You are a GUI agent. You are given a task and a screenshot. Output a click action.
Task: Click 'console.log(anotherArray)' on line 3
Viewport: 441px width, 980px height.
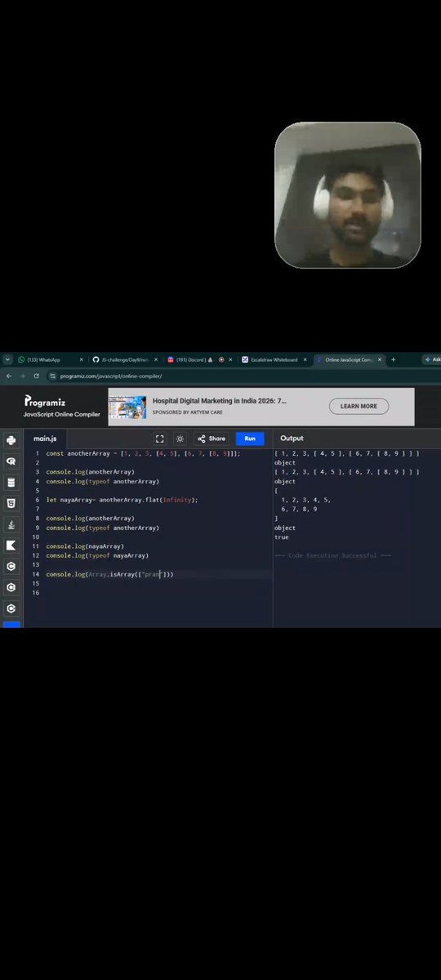(90, 471)
